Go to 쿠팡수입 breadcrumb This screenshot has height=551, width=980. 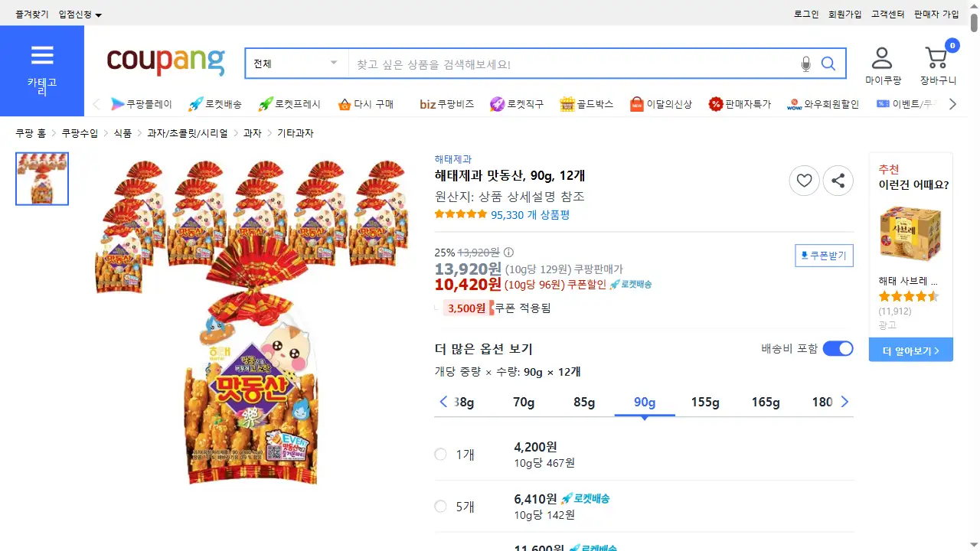tap(80, 133)
